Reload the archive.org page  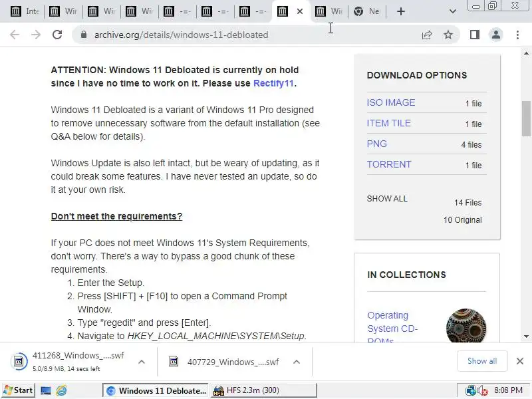tap(57, 35)
